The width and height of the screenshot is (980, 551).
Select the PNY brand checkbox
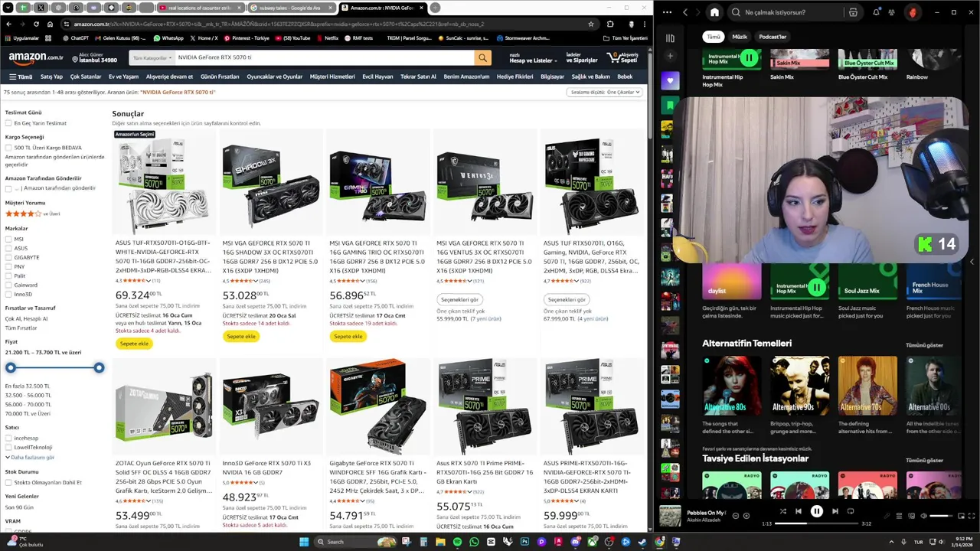(8, 266)
